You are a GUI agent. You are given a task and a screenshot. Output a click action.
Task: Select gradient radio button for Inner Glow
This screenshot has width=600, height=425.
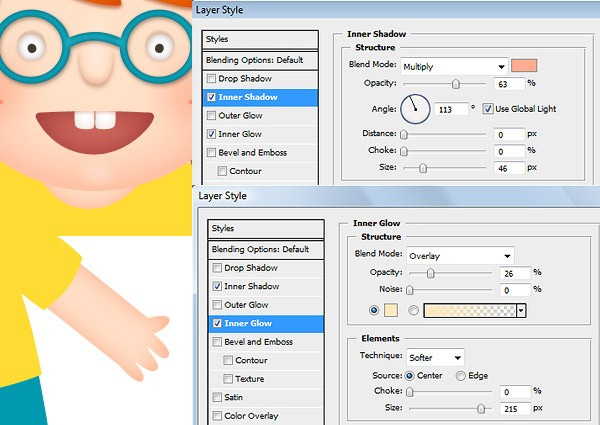tap(413, 310)
